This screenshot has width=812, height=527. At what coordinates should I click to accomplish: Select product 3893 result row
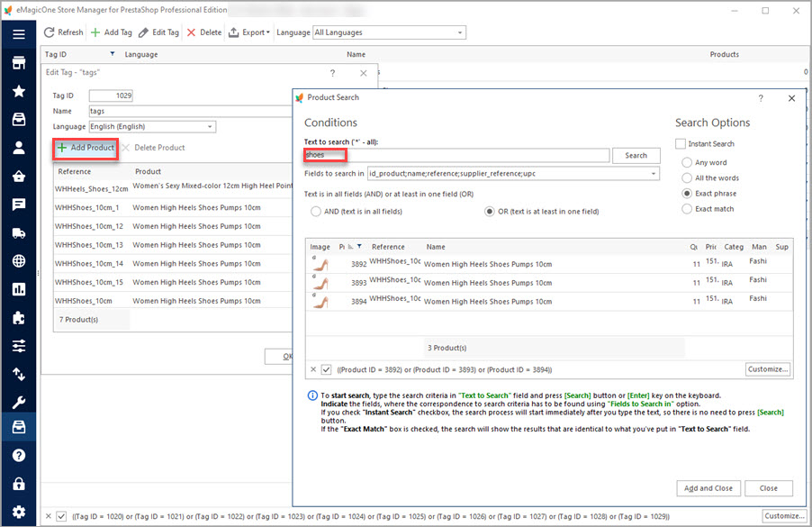549,283
